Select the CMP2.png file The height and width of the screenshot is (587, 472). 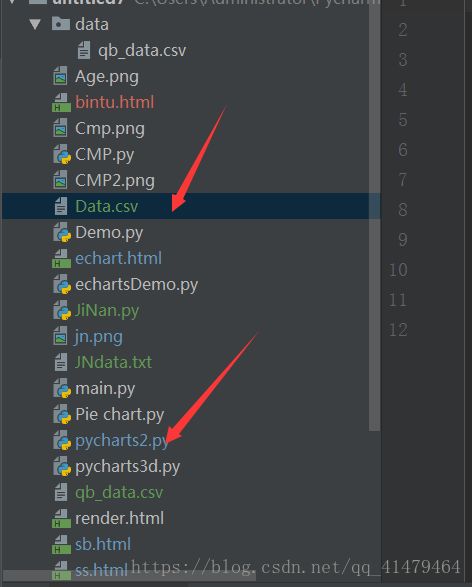click(x=115, y=180)
